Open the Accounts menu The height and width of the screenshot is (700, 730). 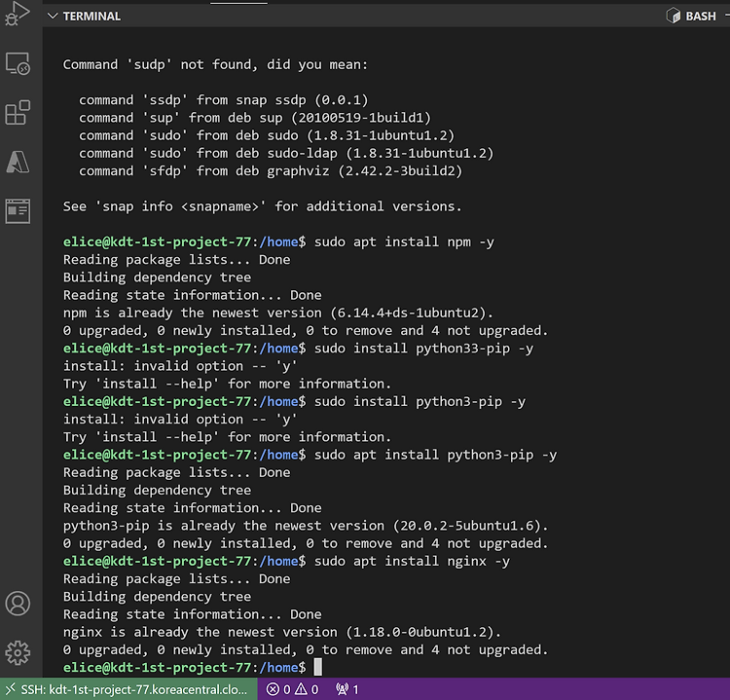click(18, 604)
